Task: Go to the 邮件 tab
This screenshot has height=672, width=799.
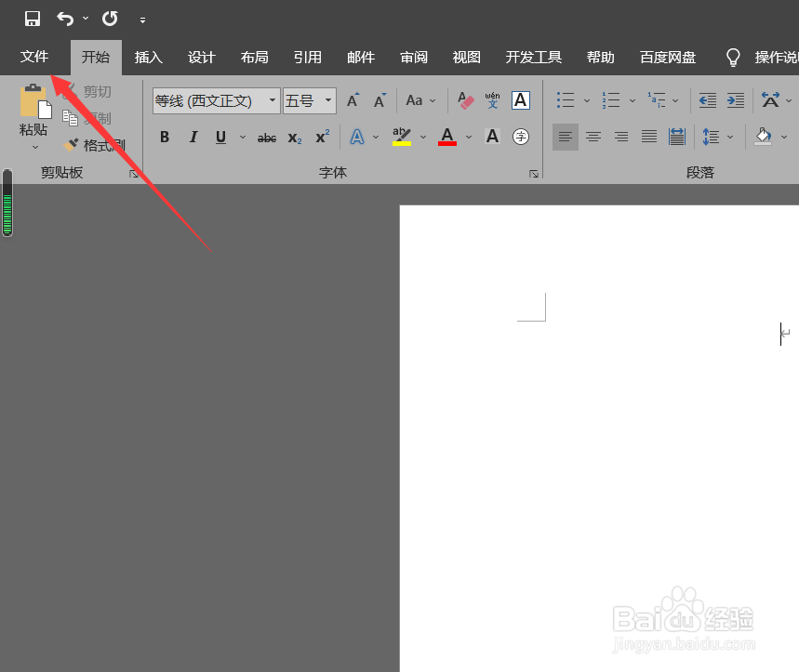Action: coord(361,57)
